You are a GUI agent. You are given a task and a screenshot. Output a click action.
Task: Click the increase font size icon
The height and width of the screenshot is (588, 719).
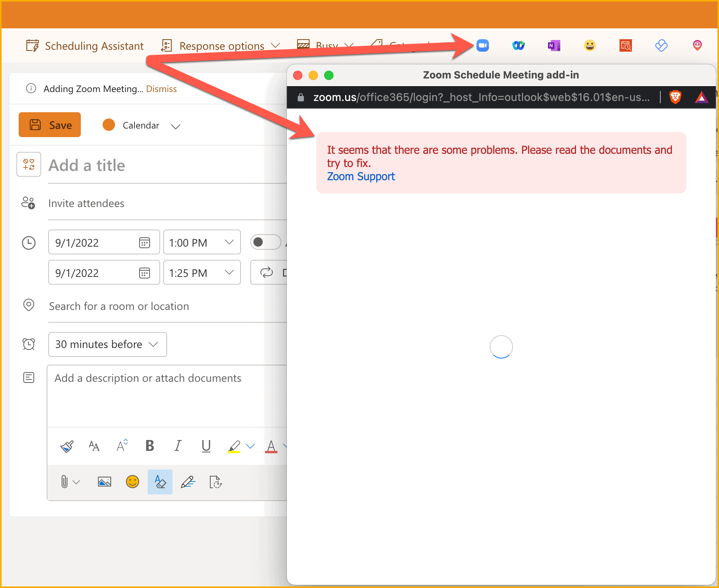pyautogui.click(x=122, y=445)
